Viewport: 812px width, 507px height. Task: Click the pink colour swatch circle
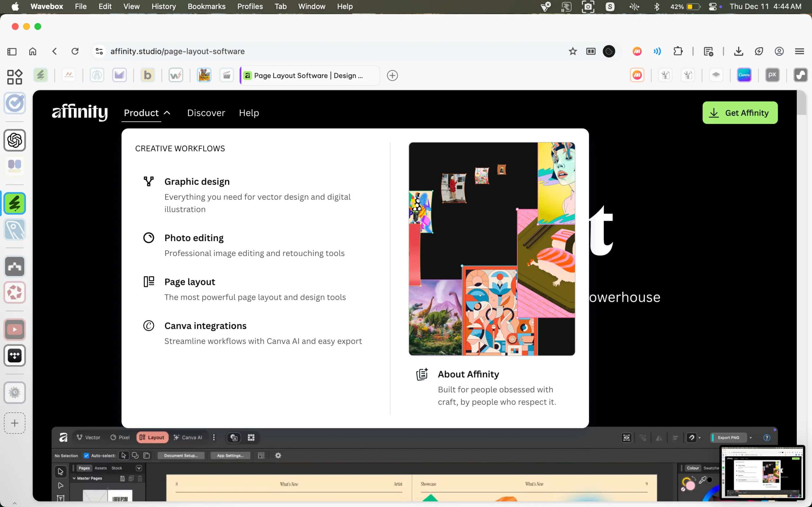pos(690,485)
